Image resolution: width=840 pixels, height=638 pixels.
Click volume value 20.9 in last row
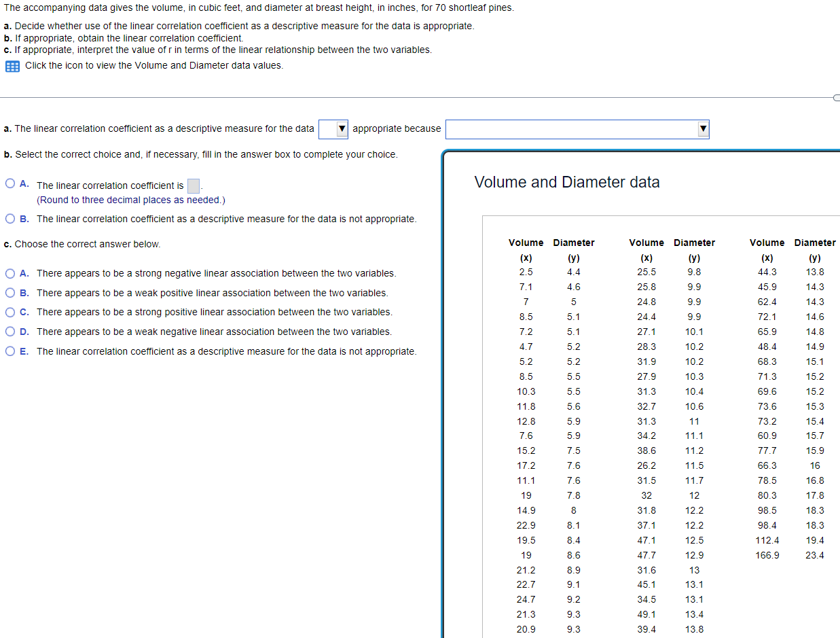click(x=526, y=629)
